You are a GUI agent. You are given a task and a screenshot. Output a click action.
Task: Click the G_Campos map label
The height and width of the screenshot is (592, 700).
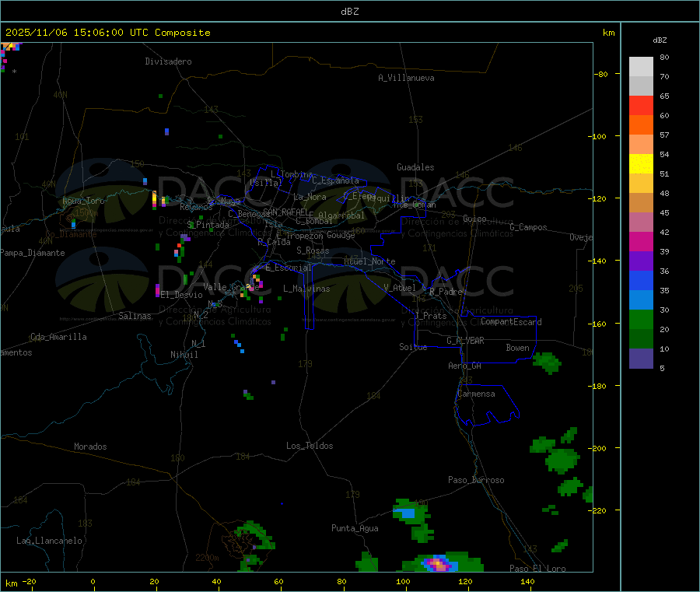click(528, 227)
